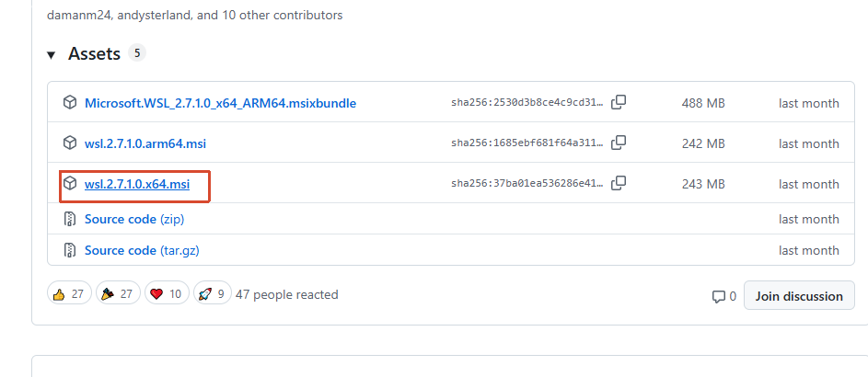Copy SHA256 hash of x64.msi
The image size is (868, 377).
619,184
